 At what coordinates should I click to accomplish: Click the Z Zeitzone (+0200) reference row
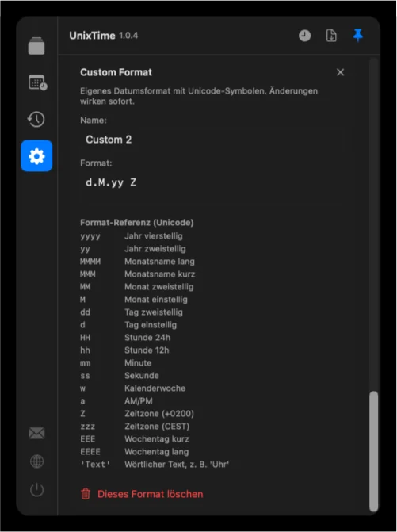click(x=137, y=414)
